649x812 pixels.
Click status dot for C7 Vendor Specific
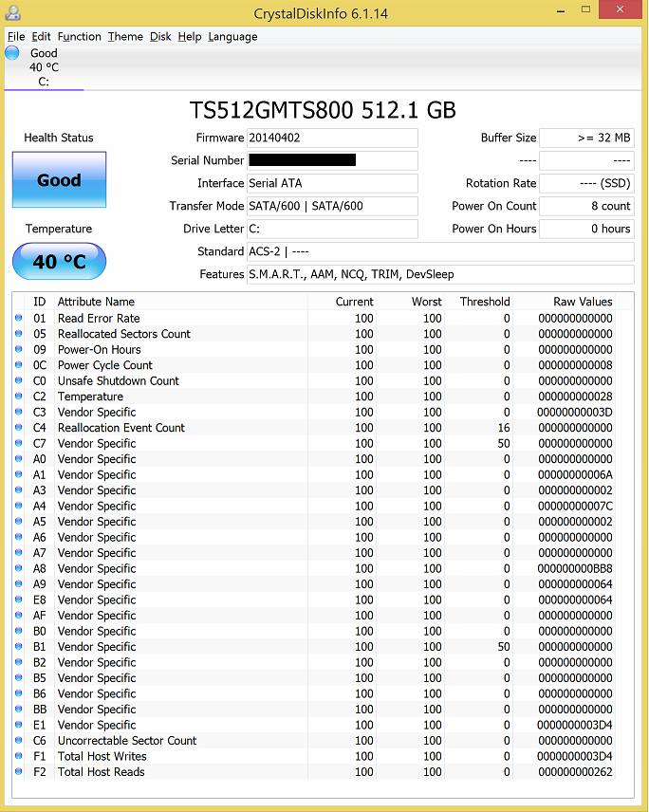19,443
